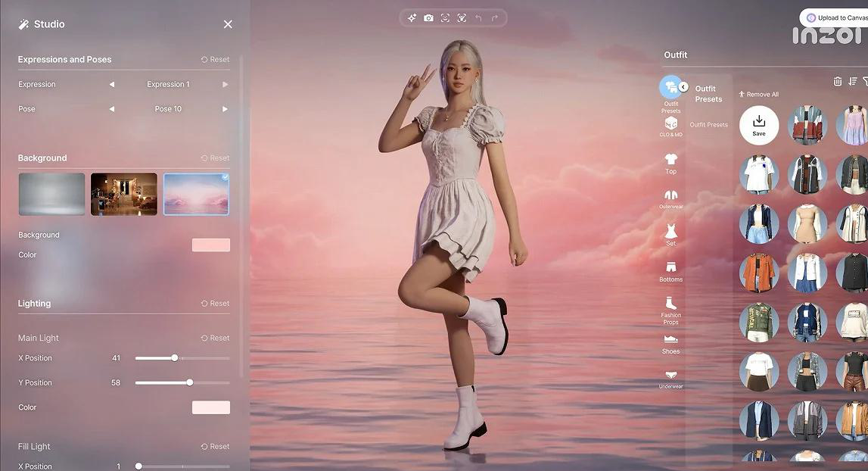868x471 pixels.
Task: Click the 'Expression 1' label
Action: point(168,84)
